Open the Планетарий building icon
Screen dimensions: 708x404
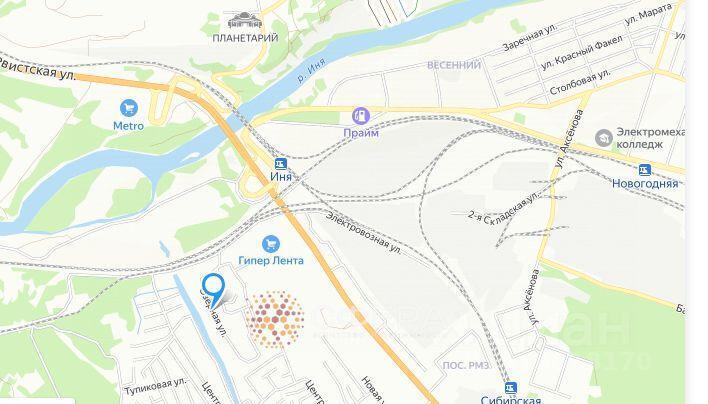point(245,21)
